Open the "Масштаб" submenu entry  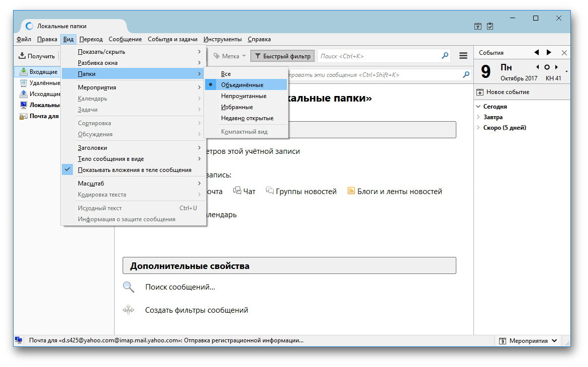(90, 183)
